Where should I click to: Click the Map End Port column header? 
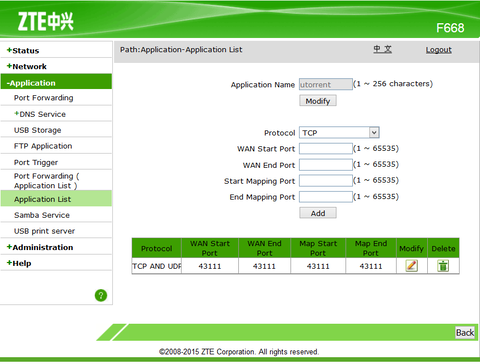pyautogui.click(x=371, y=248)
